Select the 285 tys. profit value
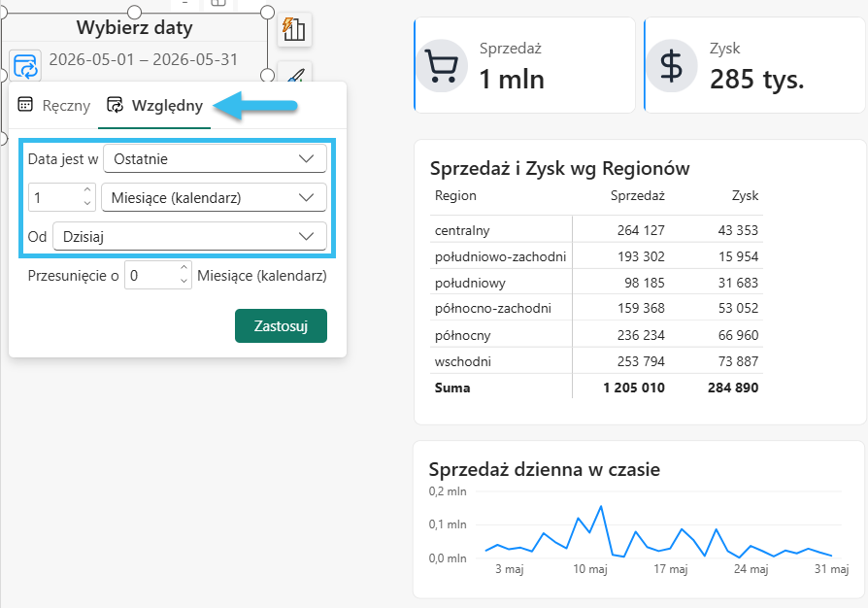 [756, 80]
